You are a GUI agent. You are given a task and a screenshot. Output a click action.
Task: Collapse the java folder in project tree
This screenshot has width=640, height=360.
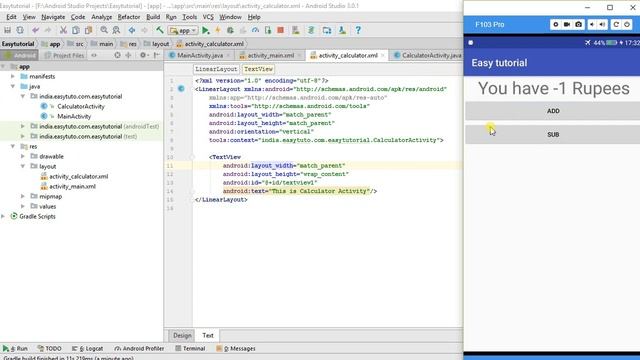[13, 86]
